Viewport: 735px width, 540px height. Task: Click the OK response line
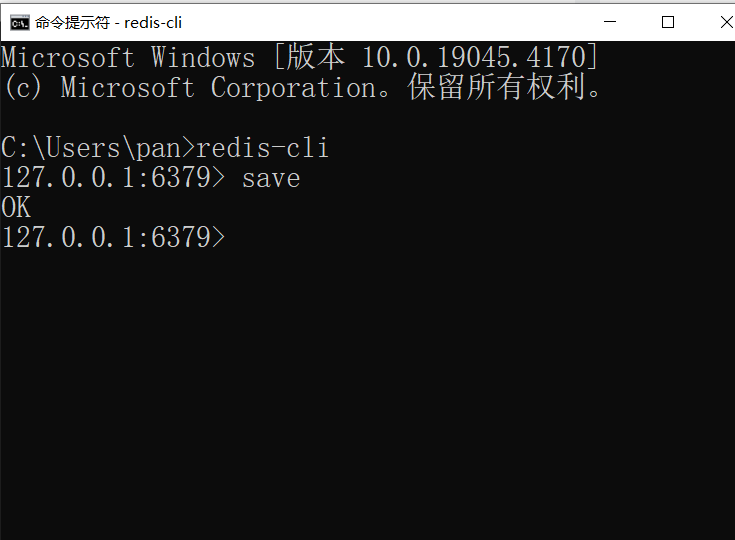[x=16, y=208]
